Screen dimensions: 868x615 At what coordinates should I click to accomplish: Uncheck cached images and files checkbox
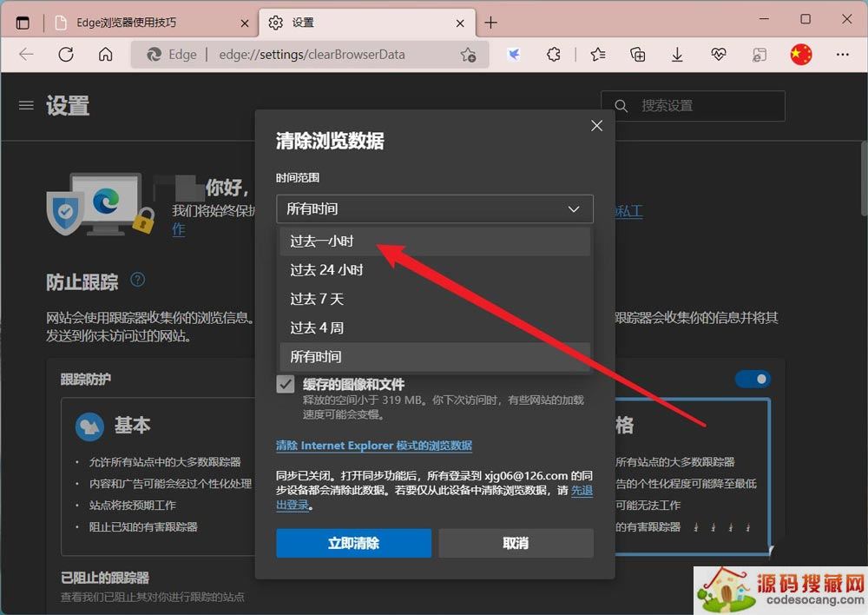pyautogui.click(x=286, y=385)
